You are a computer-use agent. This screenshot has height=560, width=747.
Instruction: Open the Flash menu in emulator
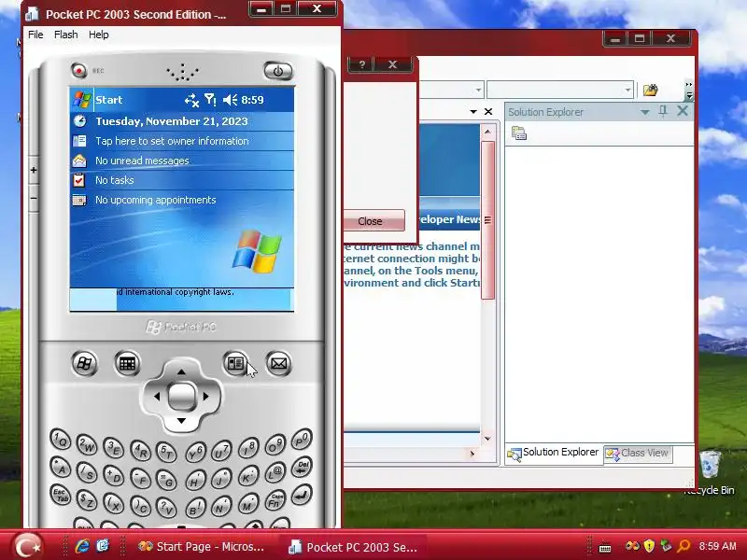tap(65, 35)
